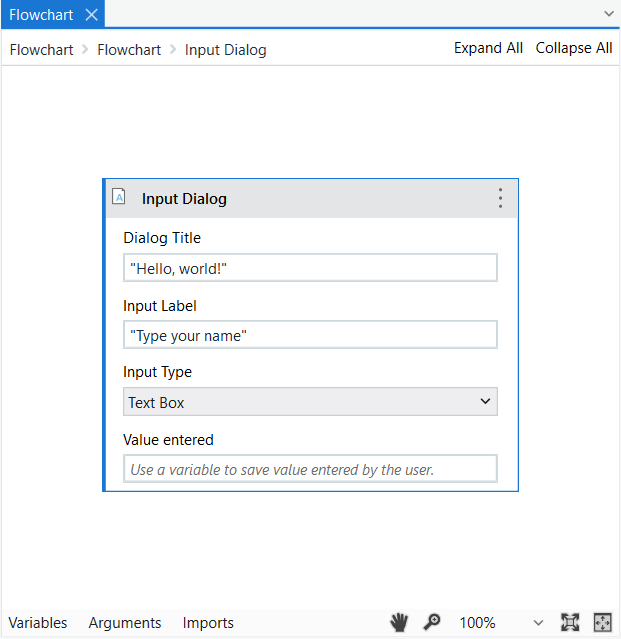Enable the Pan hand tool
This screenshot has height=639, width=621.
point(399,622)
